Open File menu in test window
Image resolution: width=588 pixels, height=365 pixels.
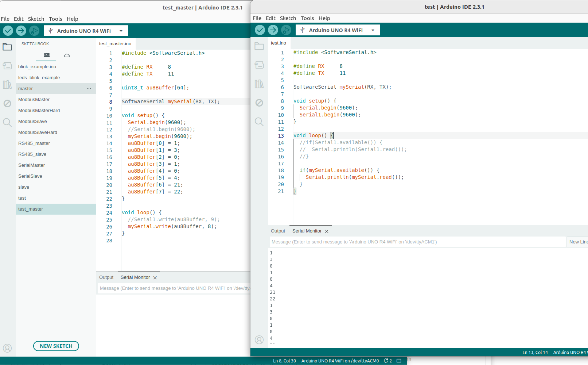(257, 18)
